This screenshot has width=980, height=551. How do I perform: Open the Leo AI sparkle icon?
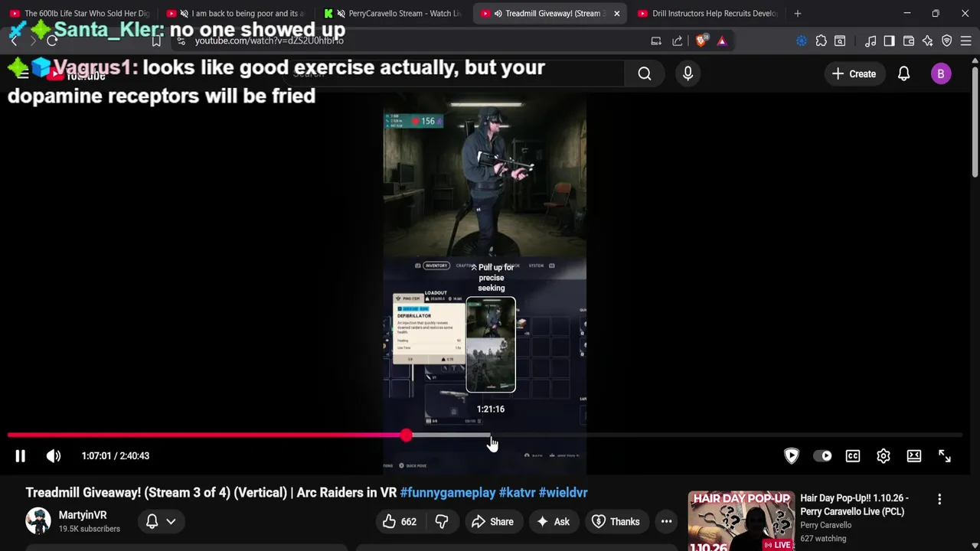tap(928, 41)
